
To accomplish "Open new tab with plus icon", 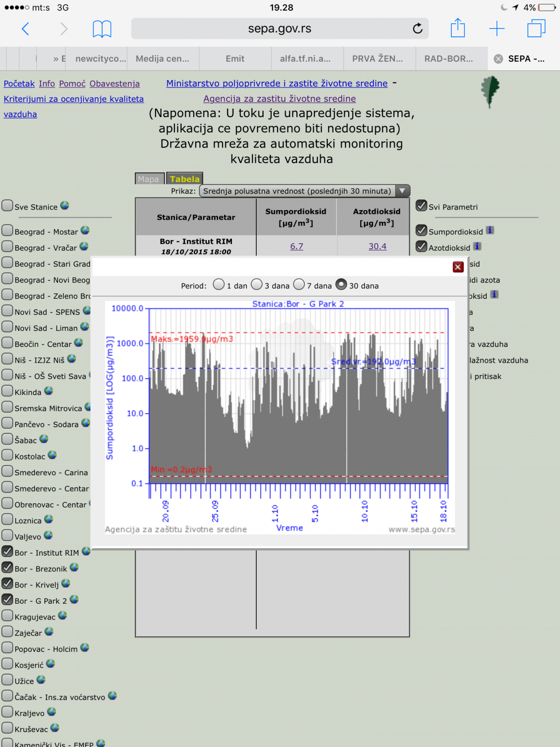I will [x=497, y=28].
